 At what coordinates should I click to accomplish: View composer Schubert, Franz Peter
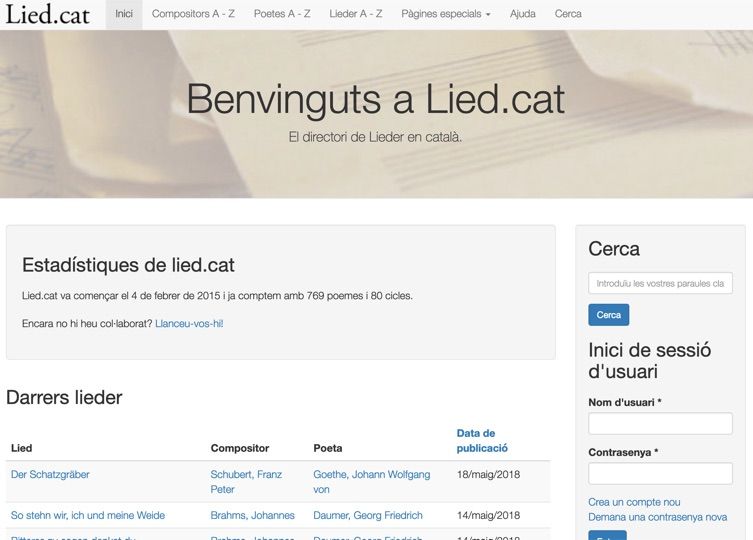point(246,481)
